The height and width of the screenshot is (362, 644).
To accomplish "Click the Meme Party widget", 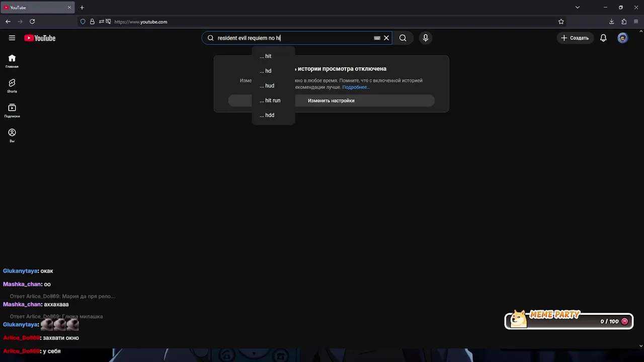I will (569, 319).
